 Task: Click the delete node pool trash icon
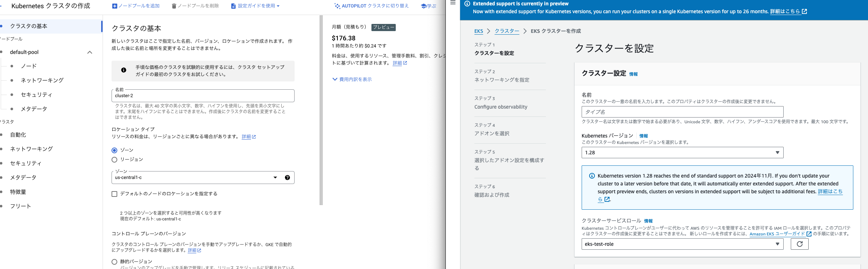tap(174, 6)
